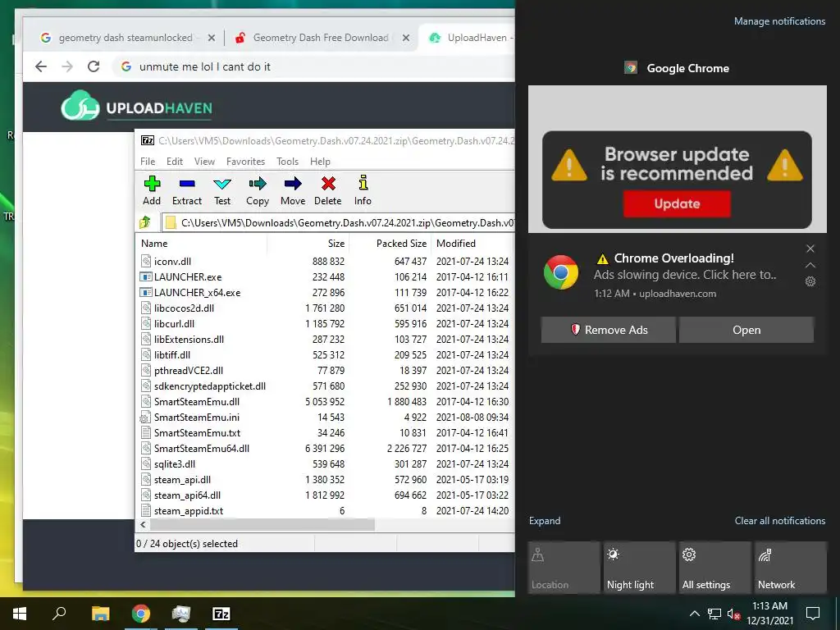Toggle Night light quick action
840x630 pixels.
639,568
